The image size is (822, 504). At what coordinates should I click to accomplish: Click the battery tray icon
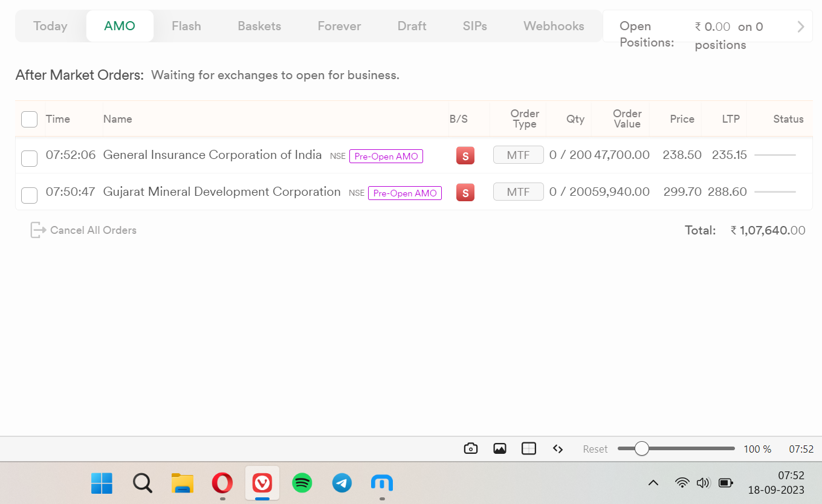point(725,482)
